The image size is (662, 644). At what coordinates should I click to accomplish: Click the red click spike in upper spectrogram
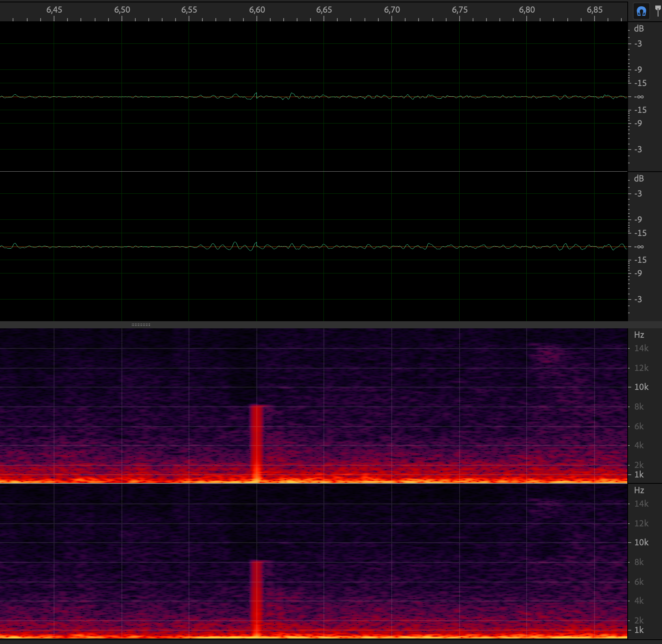tap(256, 442)
